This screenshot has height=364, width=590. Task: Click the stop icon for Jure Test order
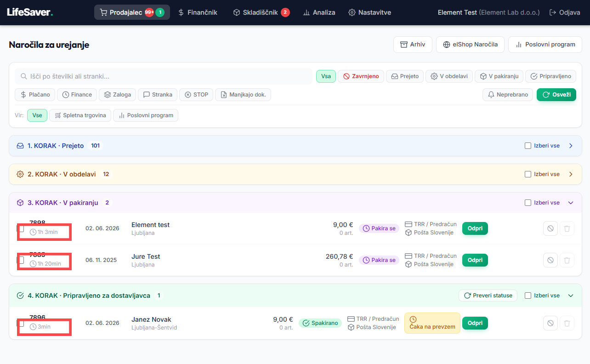tap(550, 260)
